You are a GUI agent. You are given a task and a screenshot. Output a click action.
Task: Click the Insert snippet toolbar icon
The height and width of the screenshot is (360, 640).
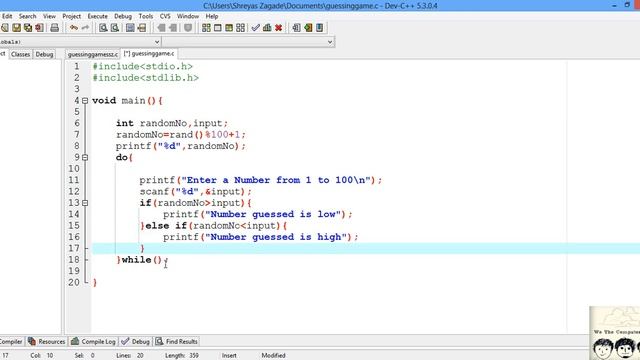pos(296,28)
